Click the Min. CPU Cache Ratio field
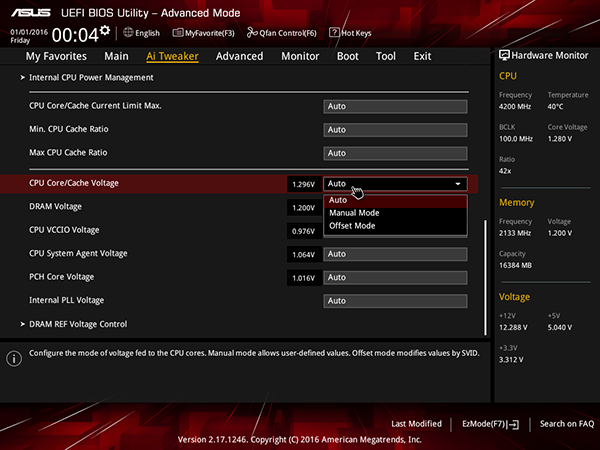 395,130
